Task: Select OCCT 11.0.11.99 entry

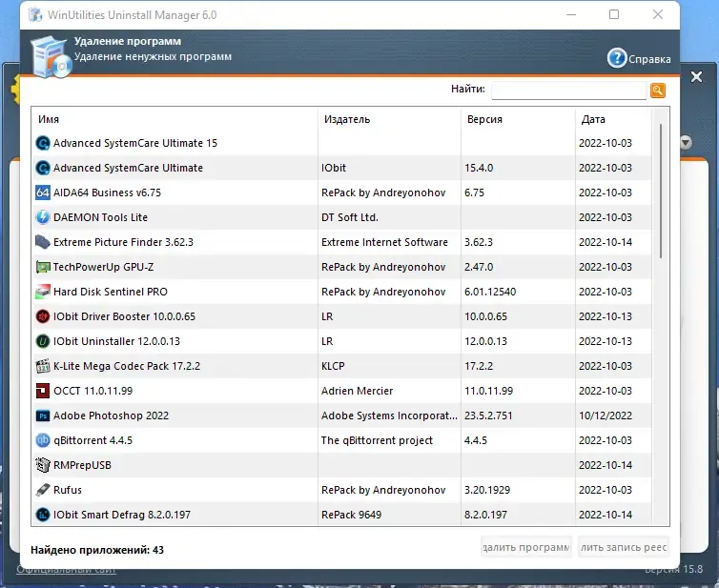Action: point(93,391)
